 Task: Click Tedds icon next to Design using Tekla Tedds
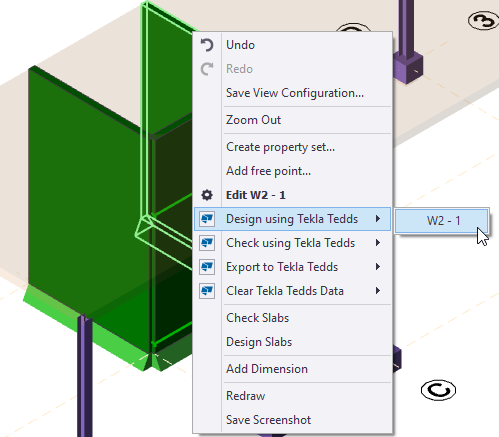tap(207, 219)
